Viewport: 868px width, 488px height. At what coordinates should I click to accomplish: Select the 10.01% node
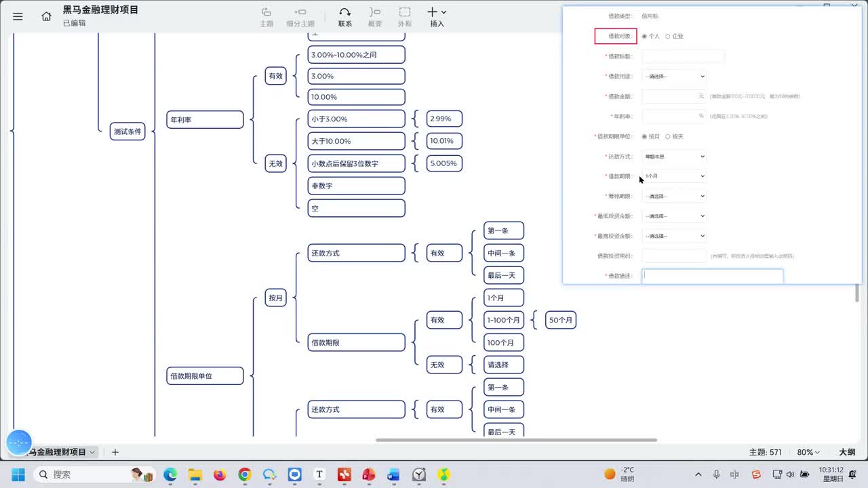pos(443,141)
